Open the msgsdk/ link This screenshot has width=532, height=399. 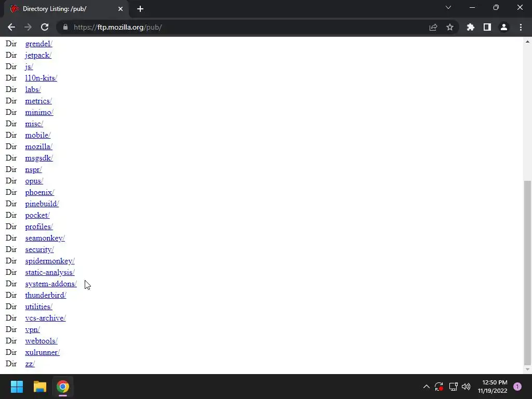(38, 158)
